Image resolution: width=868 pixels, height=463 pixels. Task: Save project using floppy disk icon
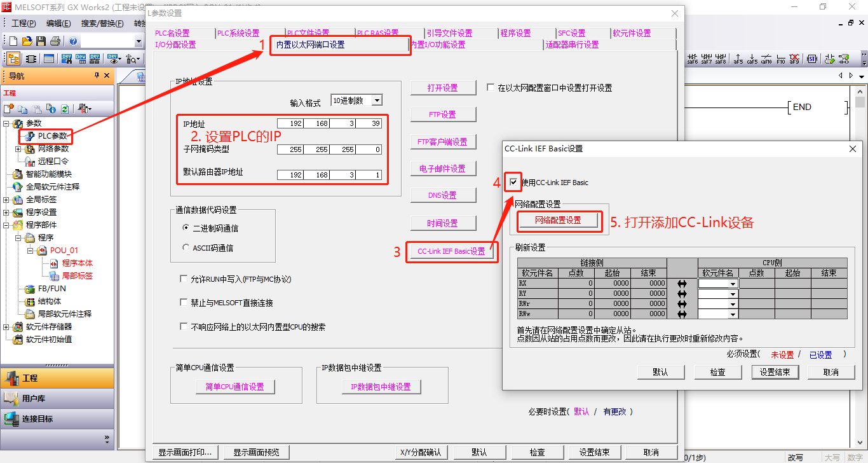(x=41, y=41)
